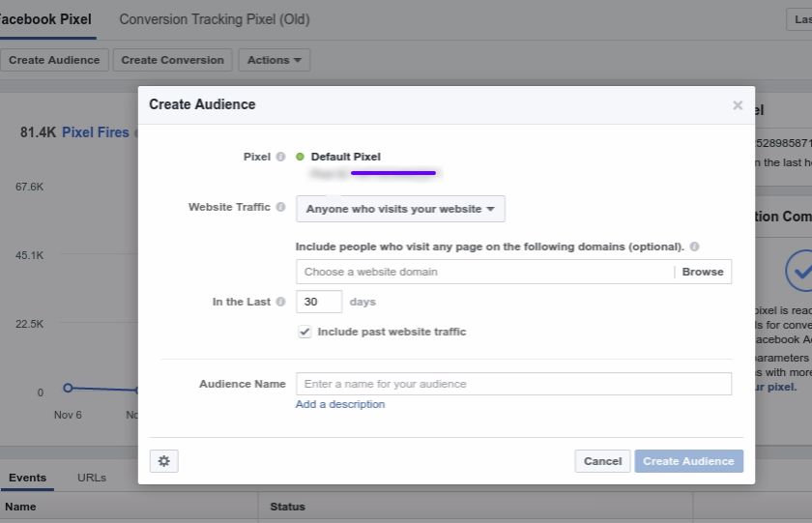
Task: Click the info icon beside In the Last
Action: 280,302
